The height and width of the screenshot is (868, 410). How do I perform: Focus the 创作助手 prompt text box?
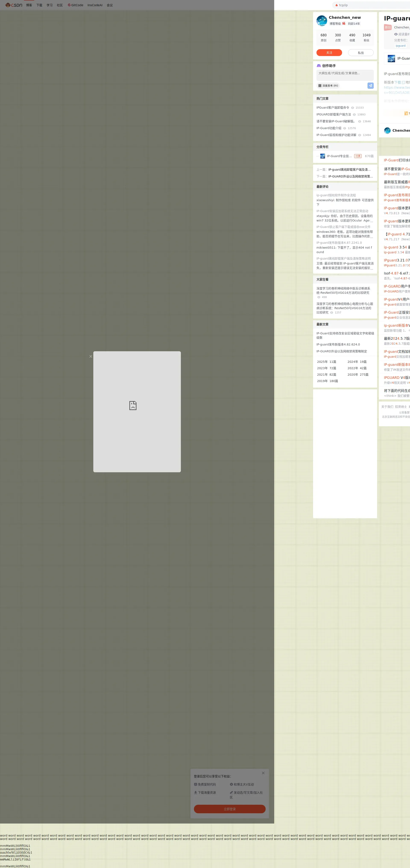pyautogui.click(x=345, y=75)
